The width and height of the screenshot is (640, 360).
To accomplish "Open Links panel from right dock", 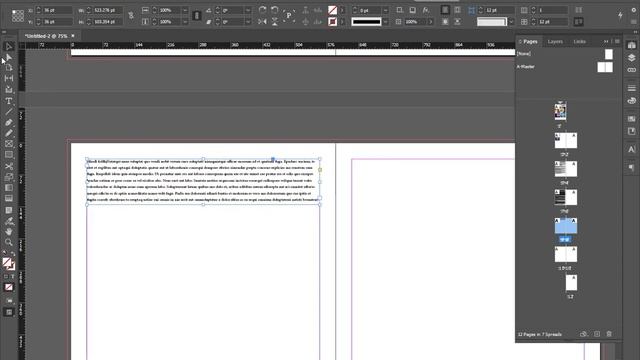I will click(631, 70).
